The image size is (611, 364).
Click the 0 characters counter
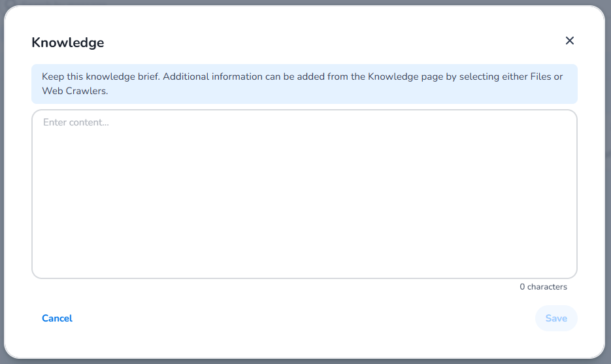tap(543, 287)
